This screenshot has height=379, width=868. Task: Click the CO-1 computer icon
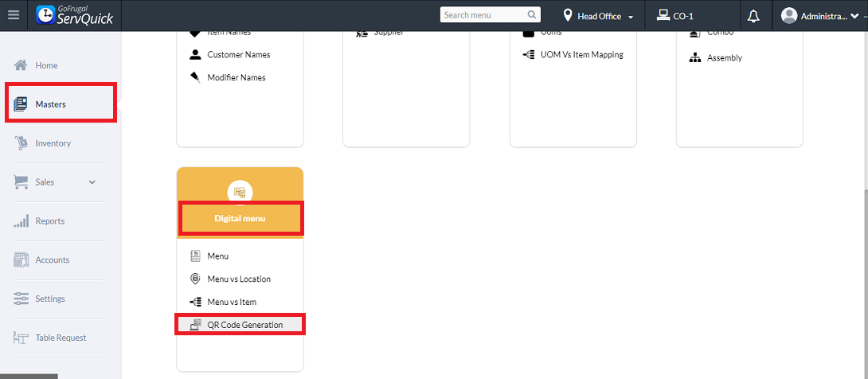point(663,15)
